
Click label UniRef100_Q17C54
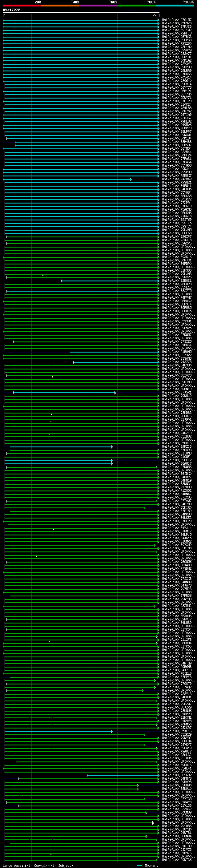177,629
